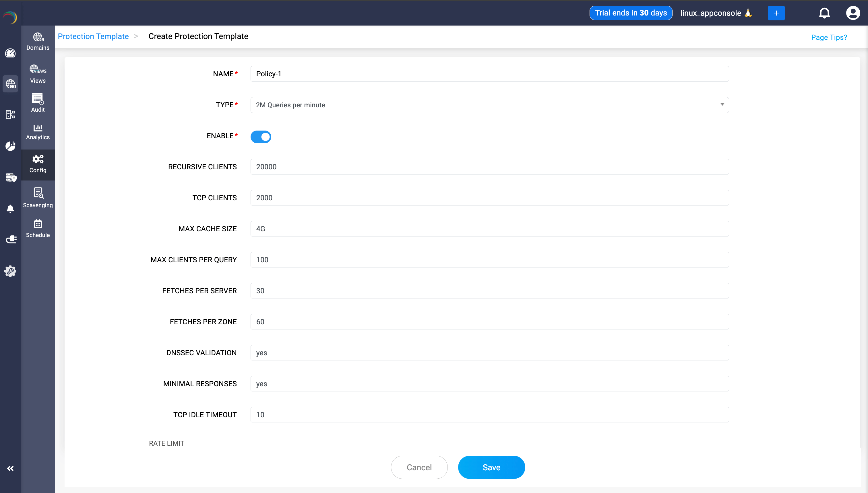Click the user account avatar
Screen dimensions: 868x493
click(853, 13)
